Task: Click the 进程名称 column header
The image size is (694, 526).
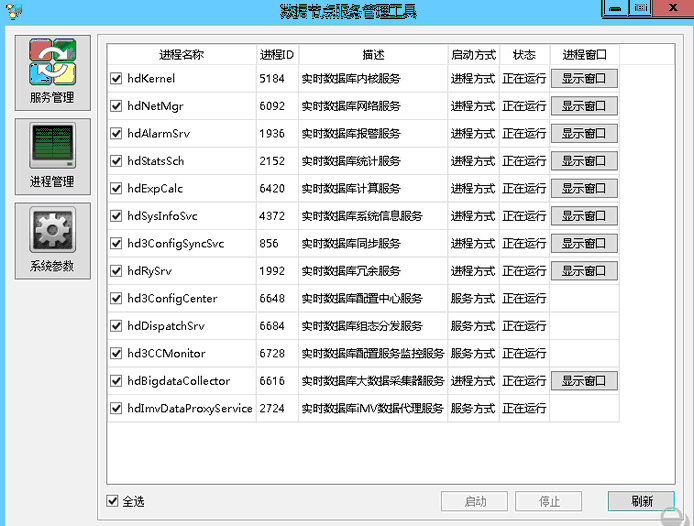Action: (181, 54)
